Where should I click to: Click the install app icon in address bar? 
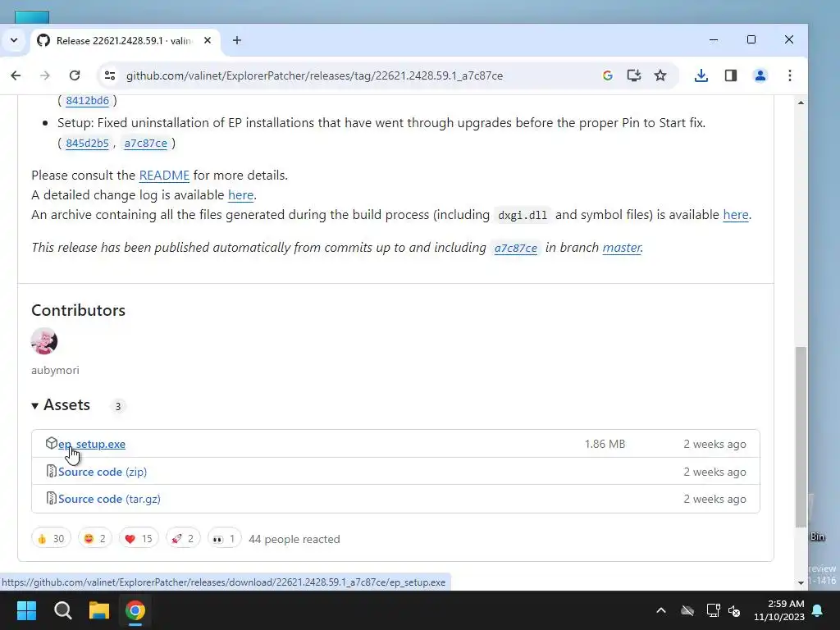634,75
